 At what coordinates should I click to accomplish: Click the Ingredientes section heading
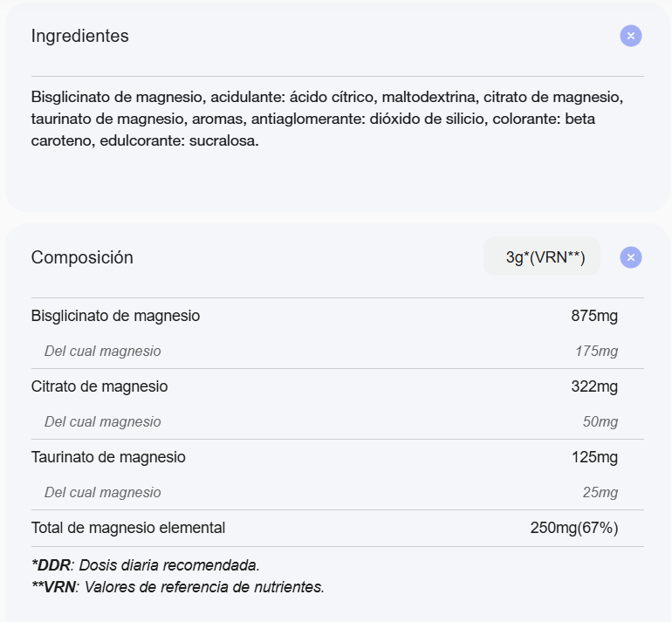[79, 36]
